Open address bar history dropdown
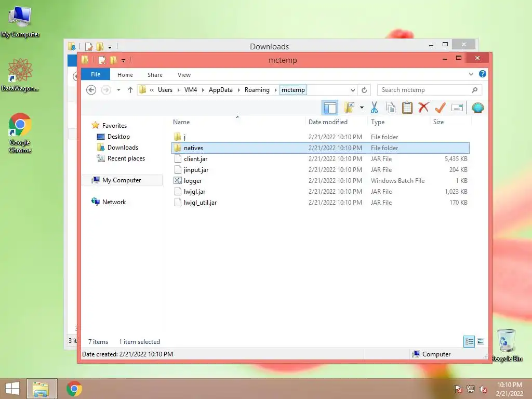Viewport: 532px width, 399px height. click(x=353, y=90)
